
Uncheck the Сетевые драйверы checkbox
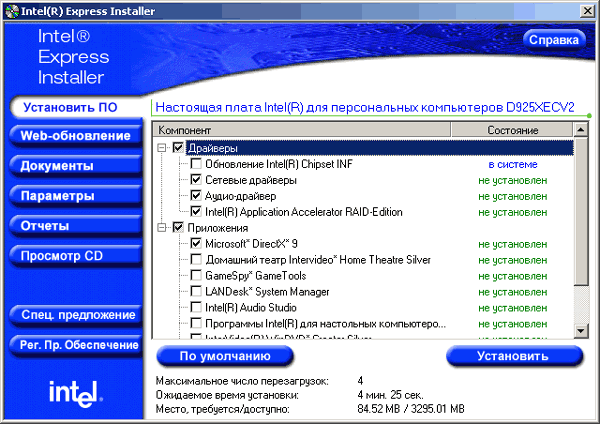(196, 179)
